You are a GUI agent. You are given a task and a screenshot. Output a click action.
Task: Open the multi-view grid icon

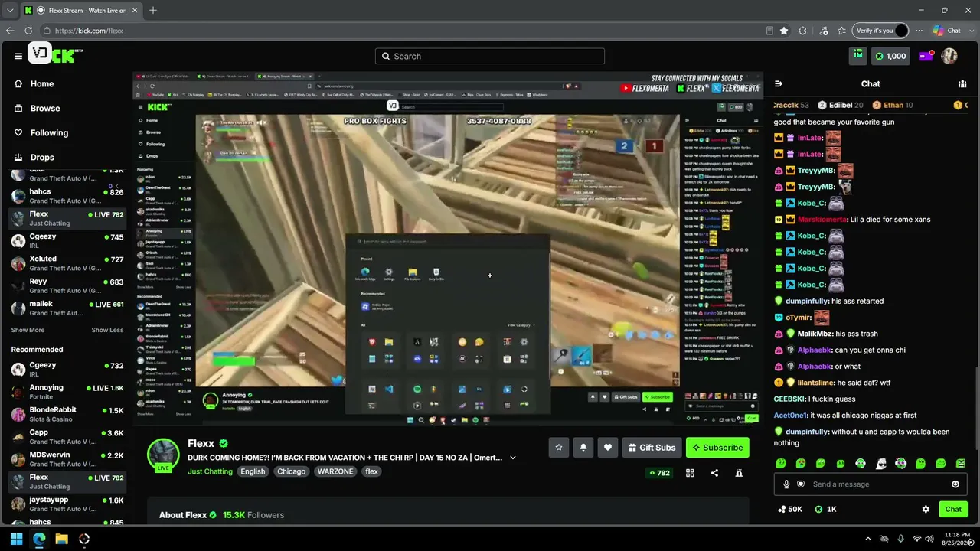pos(690,473)
